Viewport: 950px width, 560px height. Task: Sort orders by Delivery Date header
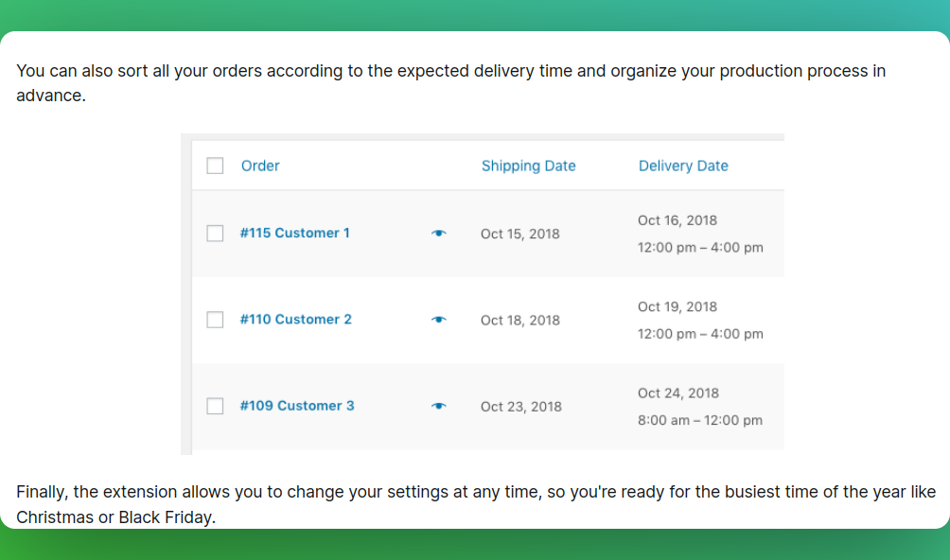point(683,166)
